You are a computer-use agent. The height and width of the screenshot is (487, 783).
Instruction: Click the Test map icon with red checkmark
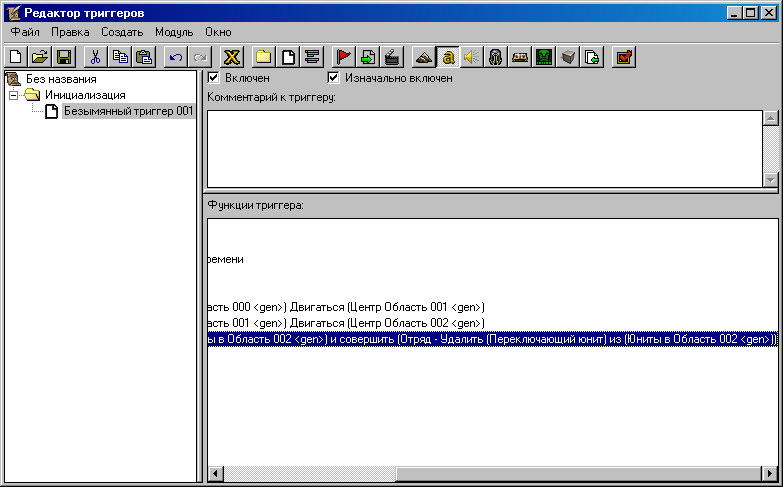[624, 57]
